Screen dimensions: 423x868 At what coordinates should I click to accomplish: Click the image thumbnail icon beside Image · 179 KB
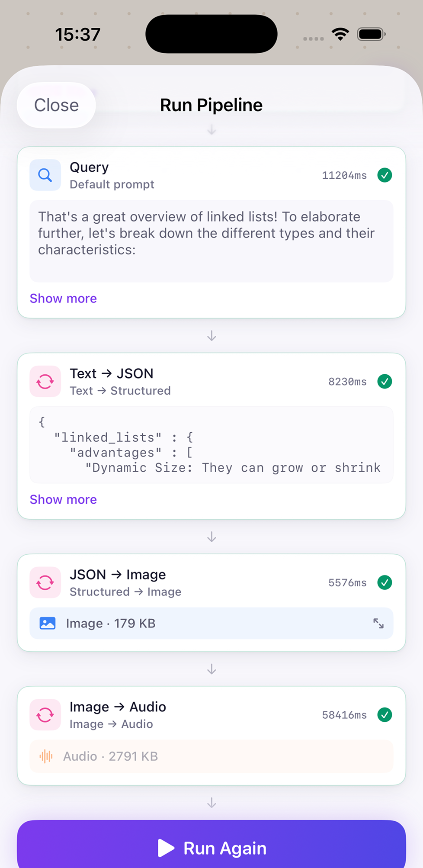[x=47, y=623]
